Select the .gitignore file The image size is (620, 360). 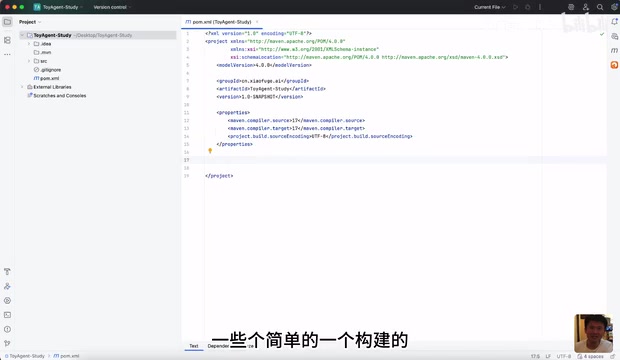47,70
